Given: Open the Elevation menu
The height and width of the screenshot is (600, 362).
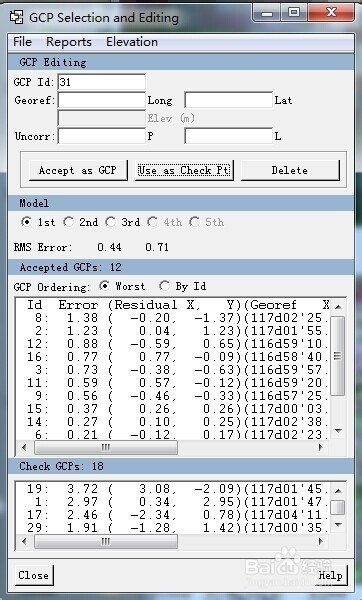Looking at the screenshot, I should (132, 41).
